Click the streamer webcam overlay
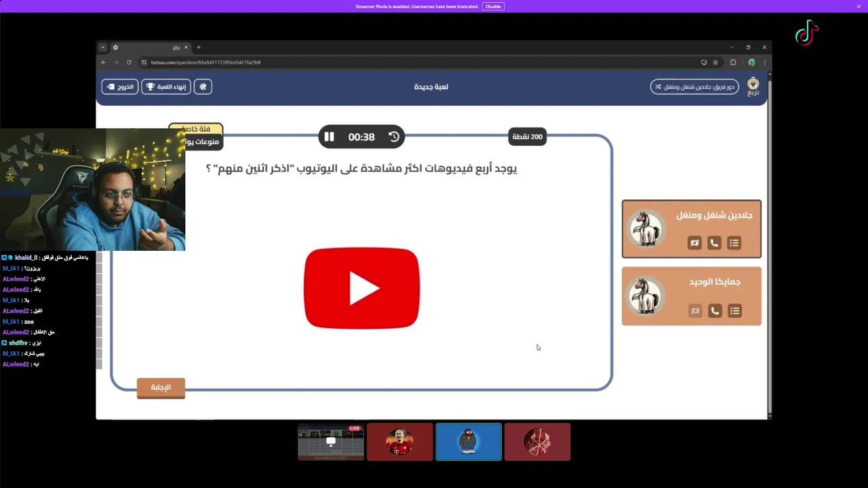 (92, 190)
